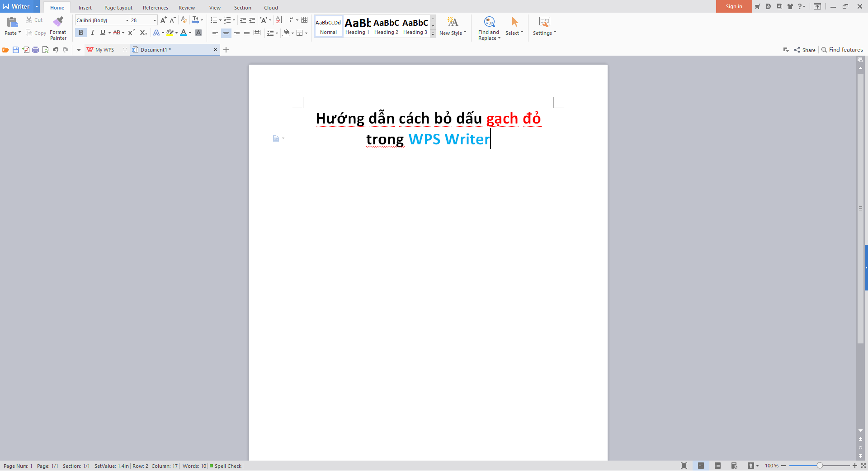Increase paragraph indent
The height and width of the screenshot is (471, 868).
point(252,20)
